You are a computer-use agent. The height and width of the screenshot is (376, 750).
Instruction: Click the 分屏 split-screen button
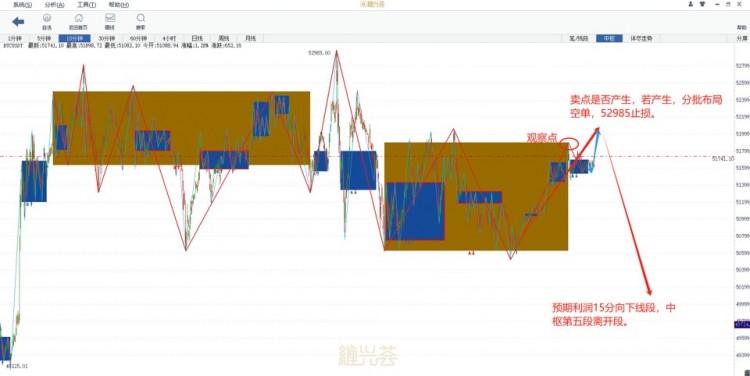742,38
